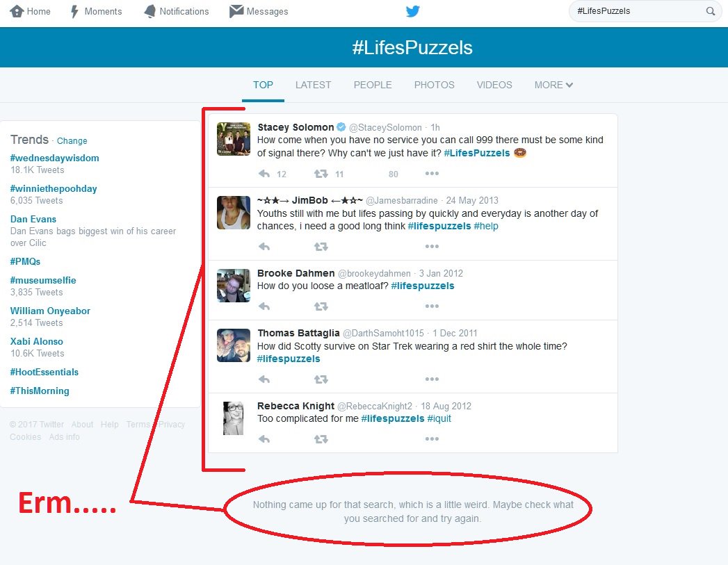Image resolution: width=728 pixels, height=565 pixels.
Task: Reply to Rebecca Knight's tweet
Action: pyautogui.click(x=264, y=439)
